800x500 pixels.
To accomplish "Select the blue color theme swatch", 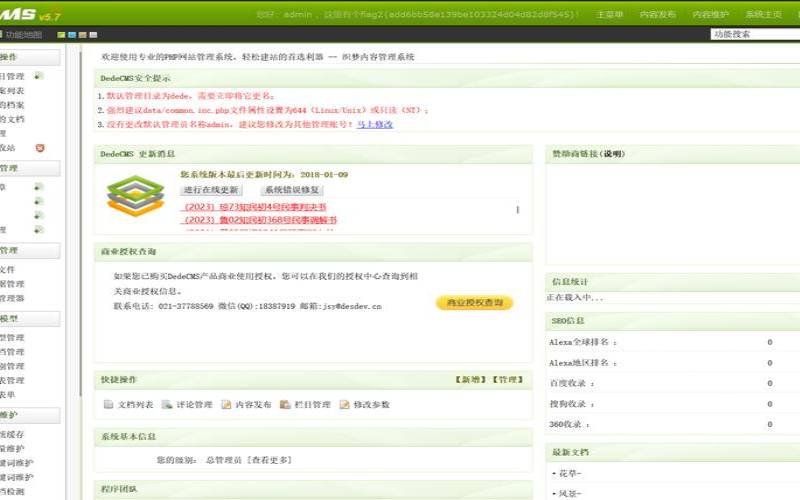I will pyautogui.click(x=72, y=35).
